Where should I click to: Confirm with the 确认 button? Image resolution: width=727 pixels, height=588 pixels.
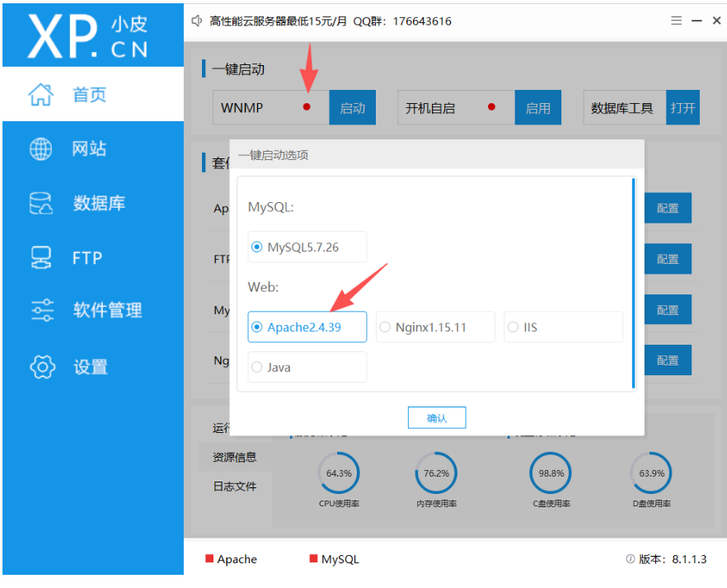click(x=437, y=418)
